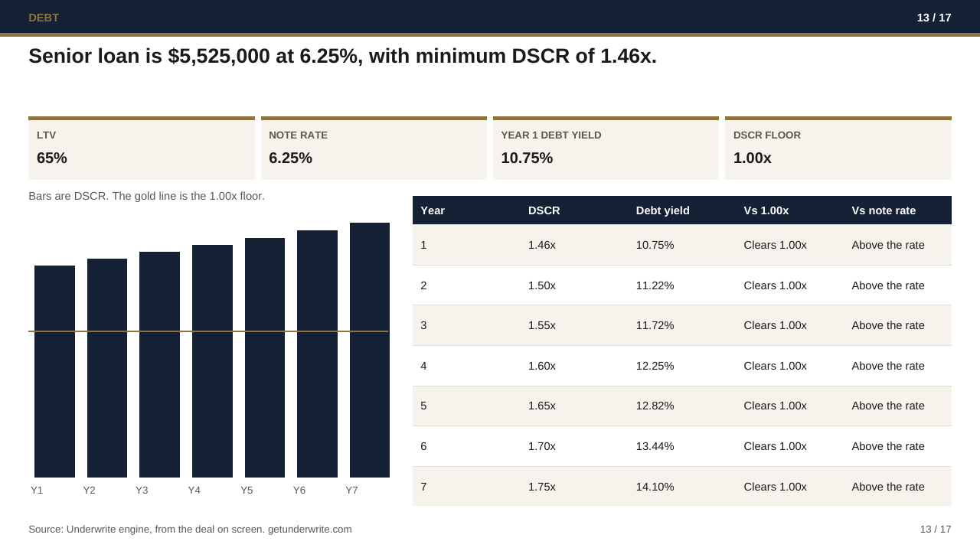Select the Y5 bar in the DSCR chart
980x551 pixels.
265,357
